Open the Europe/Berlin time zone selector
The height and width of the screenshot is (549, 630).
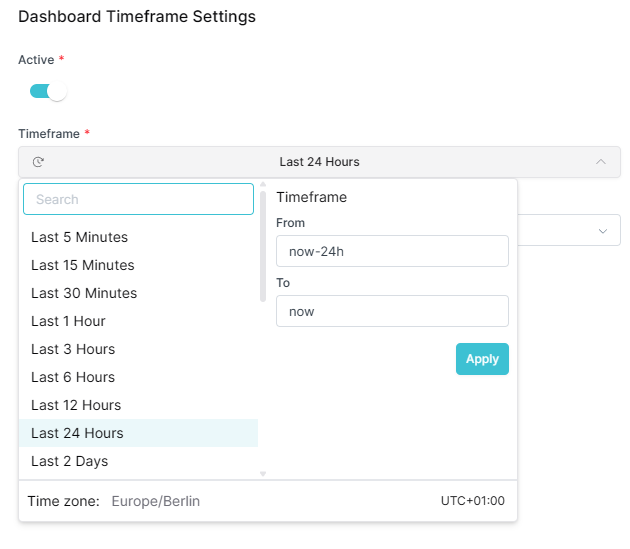pyautogui.click(x=156, y=501)
